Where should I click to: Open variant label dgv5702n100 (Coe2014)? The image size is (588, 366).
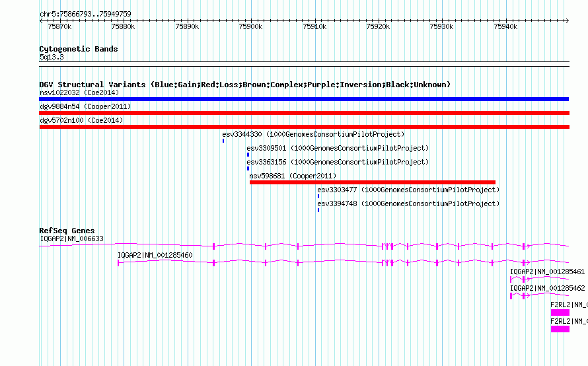coord(81,120)
